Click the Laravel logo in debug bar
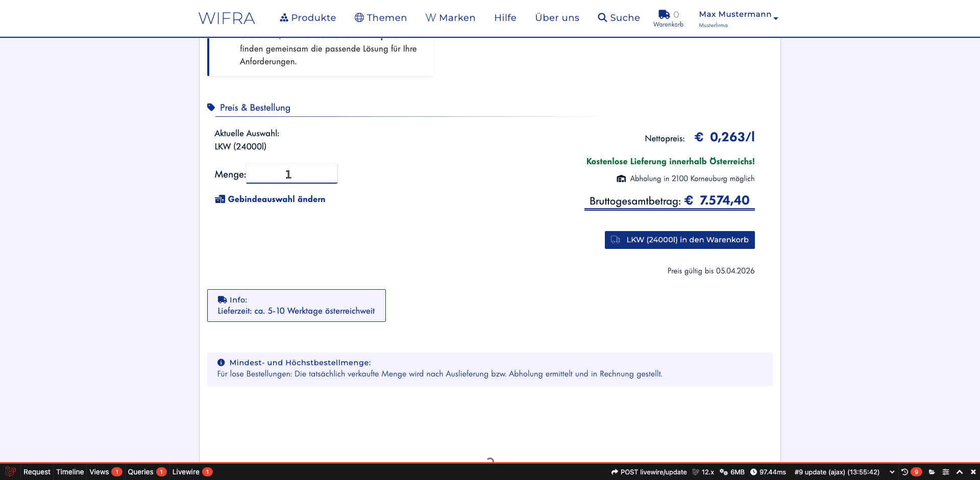980x480 pixels. click(x=10, y=472)
